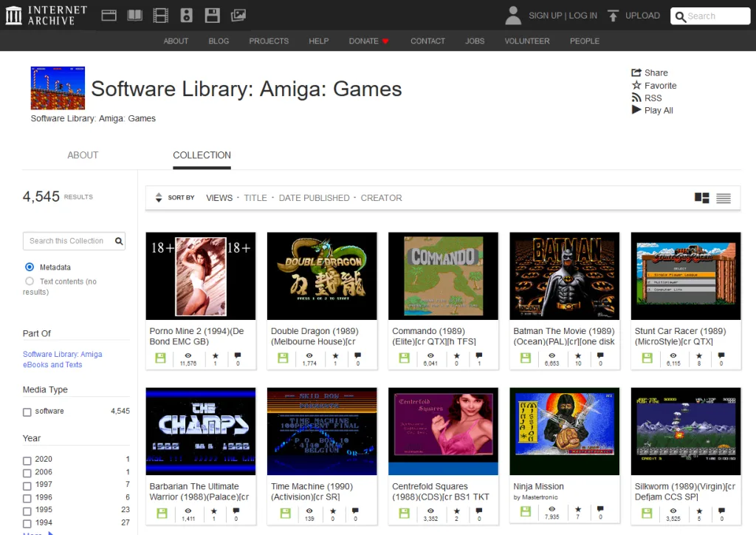Select the Metadata radio button

tap(30, 267)
